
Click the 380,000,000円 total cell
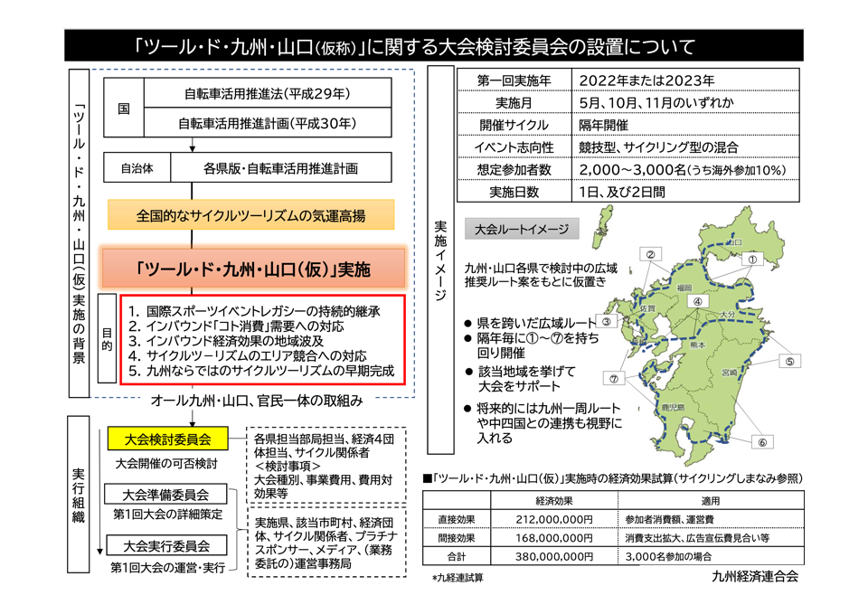pyautogui.click(x=554, y=556)
